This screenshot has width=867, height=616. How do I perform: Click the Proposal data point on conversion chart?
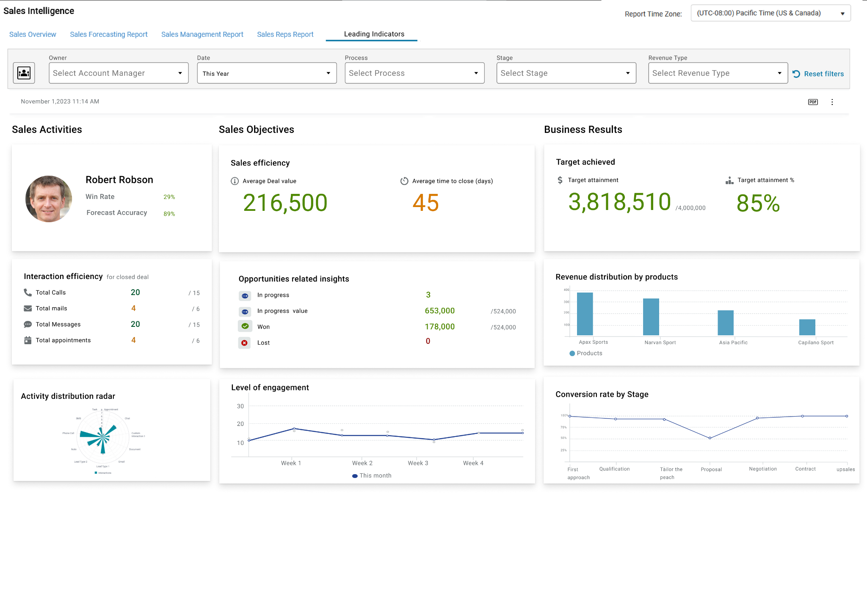pyautogui.click(x=710, y=438)
